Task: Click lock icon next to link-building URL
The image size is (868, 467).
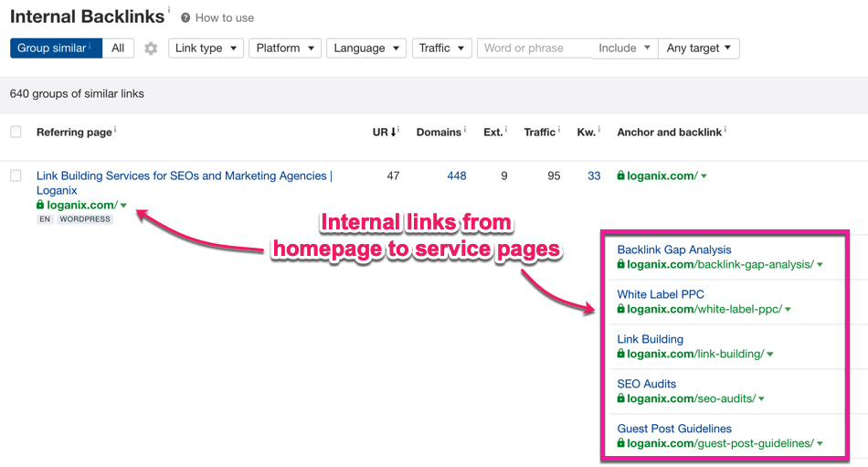Action: coord(620,354)
